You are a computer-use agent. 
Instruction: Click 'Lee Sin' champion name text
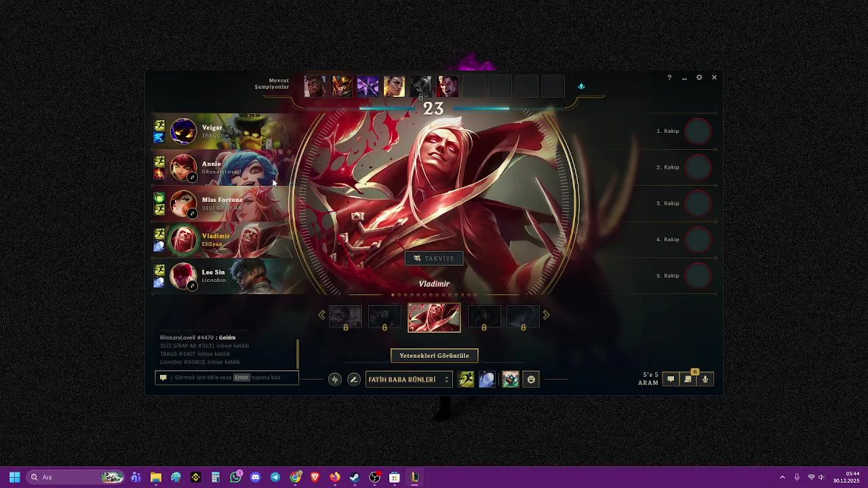pos(214,272)
